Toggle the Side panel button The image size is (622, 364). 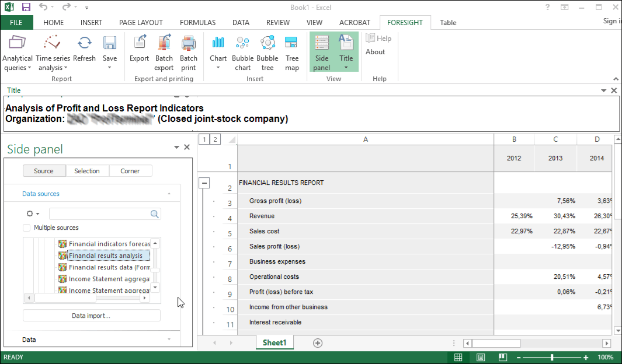pos(321,52)
